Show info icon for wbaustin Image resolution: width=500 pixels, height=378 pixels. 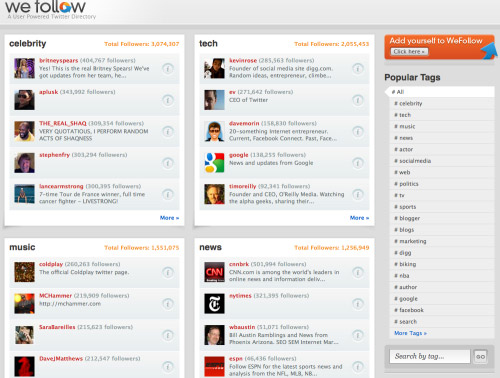[358, 335]
